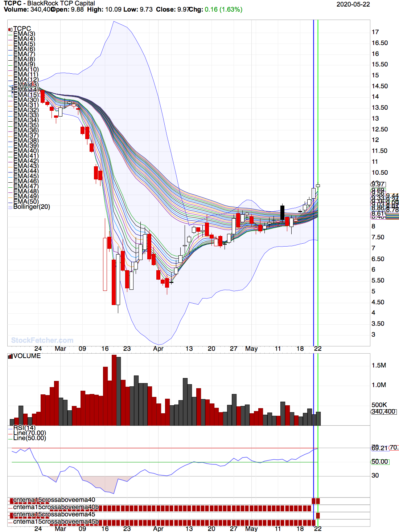The height and width of the screenshot is (532, 399).
Task: Select the EMA(30) legend entry
Action: [23, 100]
